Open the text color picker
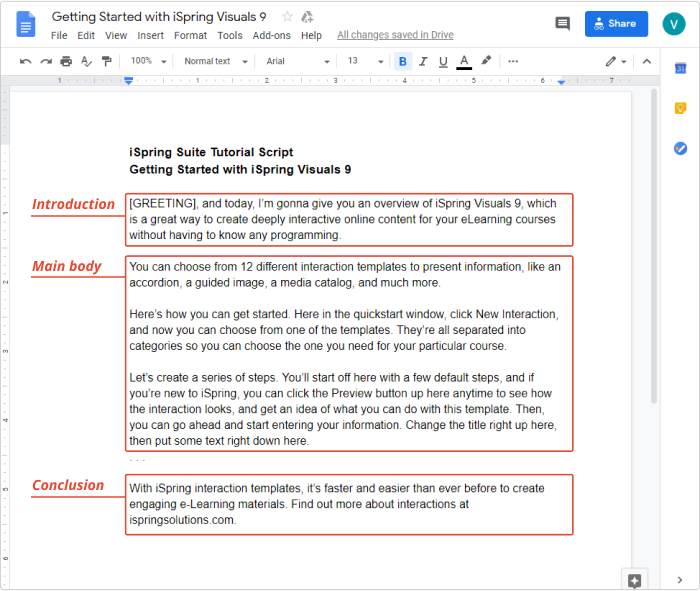 click(x=464, y=61)
